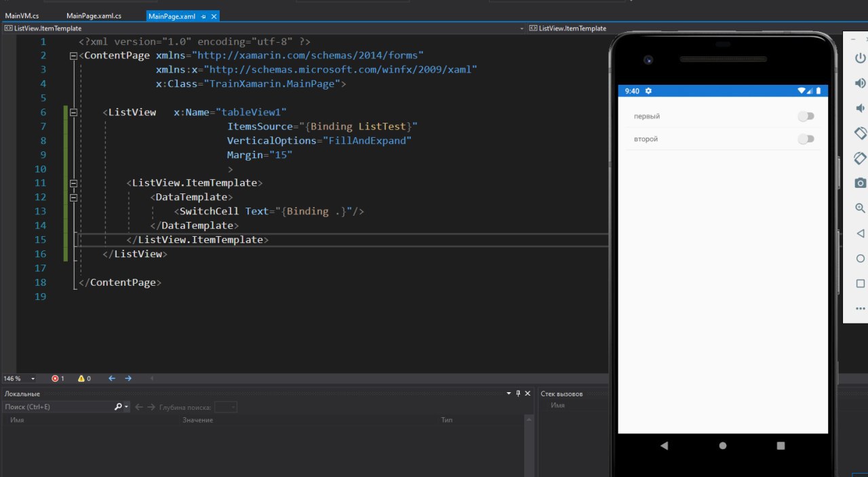Click the emulator sidebar back triangle icon
Image resolution: width=868 pixels, height=477 pixels.
860,233
